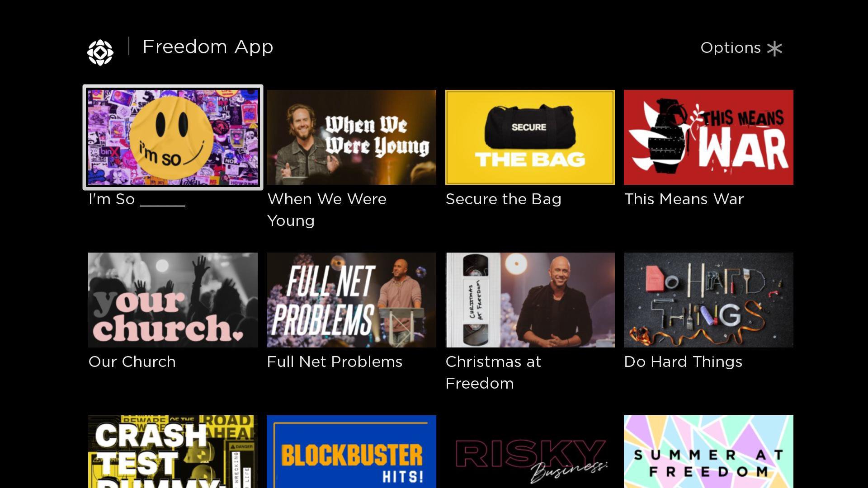
Task: Click the When We Were Young title
Action: click(x=327, y=210)
